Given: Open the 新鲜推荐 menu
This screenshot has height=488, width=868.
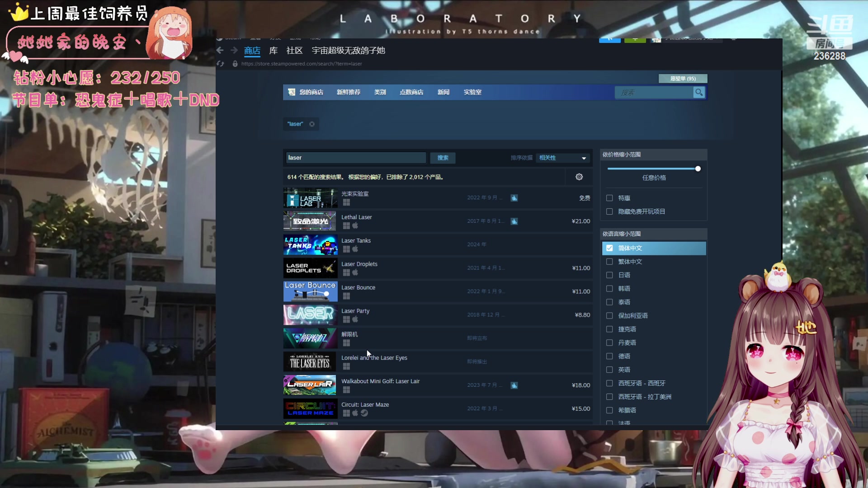Looking at the screenshot, I should 348,92.
